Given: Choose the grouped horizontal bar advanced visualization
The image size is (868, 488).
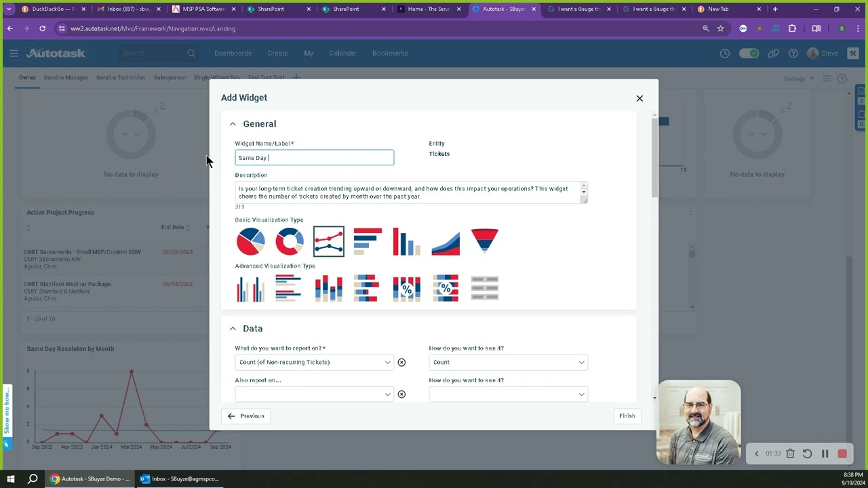Looking at the screenshot, I should pos(290,288).
